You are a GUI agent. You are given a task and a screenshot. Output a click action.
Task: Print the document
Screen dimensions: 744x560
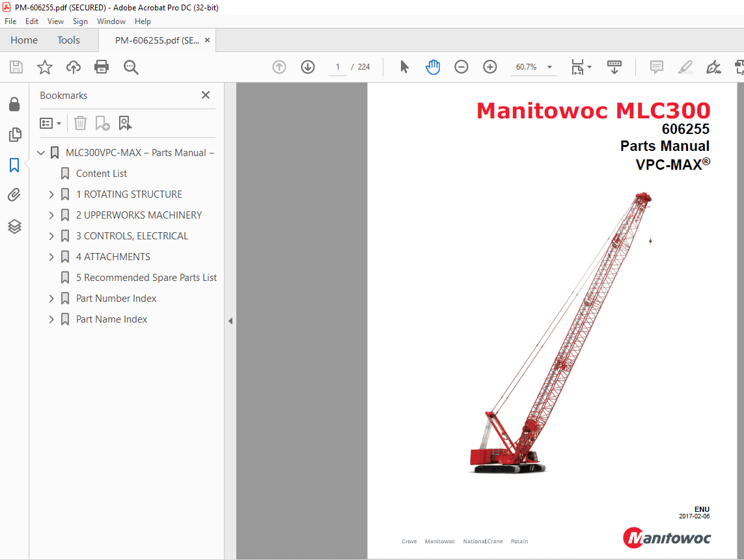point(102,67)
